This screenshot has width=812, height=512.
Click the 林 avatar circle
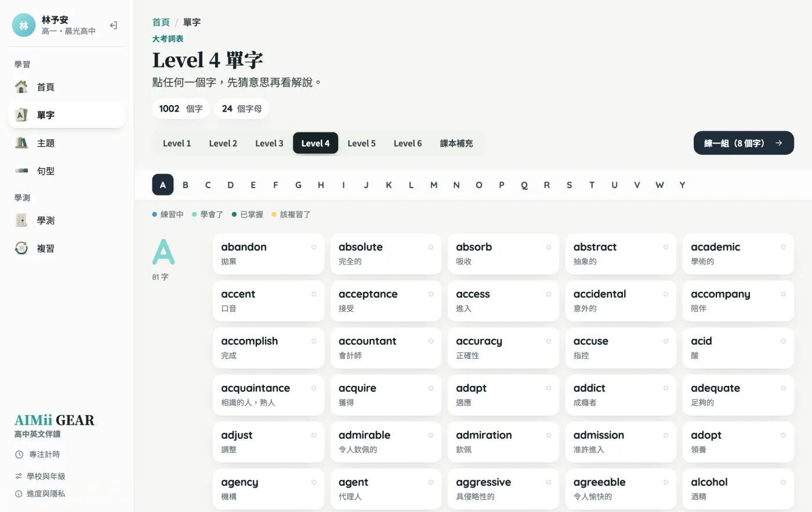pos(24,26)
